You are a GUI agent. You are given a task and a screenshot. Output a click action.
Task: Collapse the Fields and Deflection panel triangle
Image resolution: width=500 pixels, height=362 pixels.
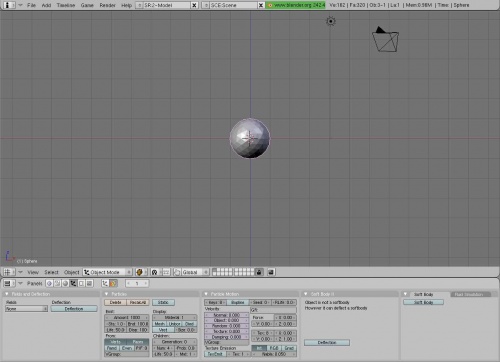[7, 294]
